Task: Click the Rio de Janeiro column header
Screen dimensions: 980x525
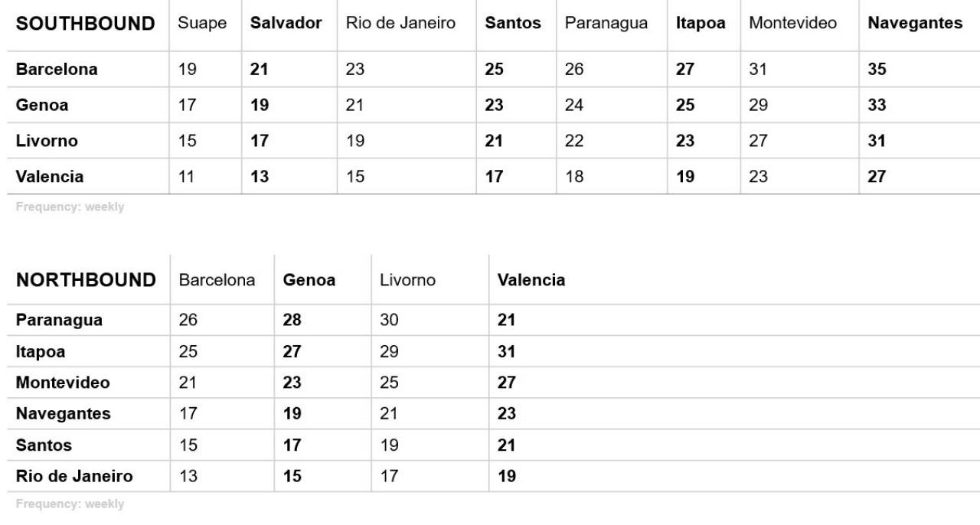Action: tap(400, 23)
